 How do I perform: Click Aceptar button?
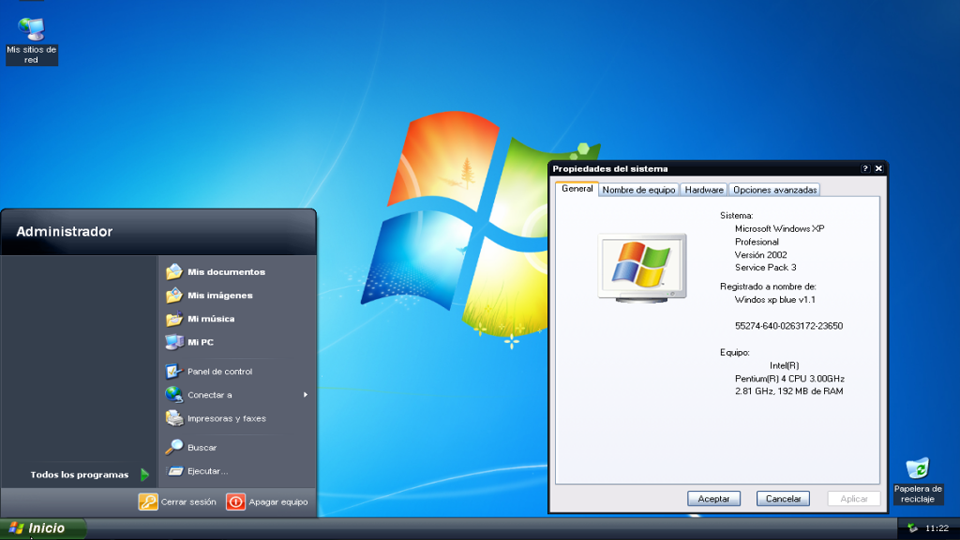pyautogui.click(x=713, y=498)
